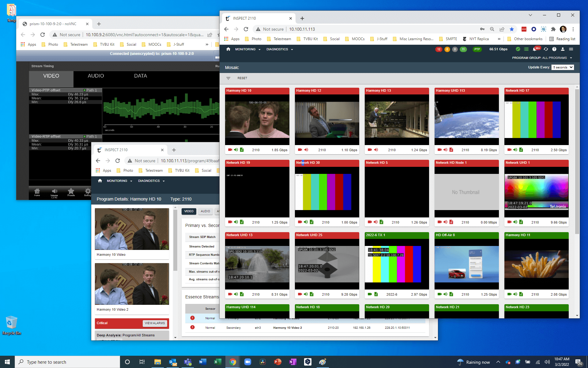This screenshot has height=368, width=588.
Task: Click the green PTP status badge
Action: (x=477, y=49)
